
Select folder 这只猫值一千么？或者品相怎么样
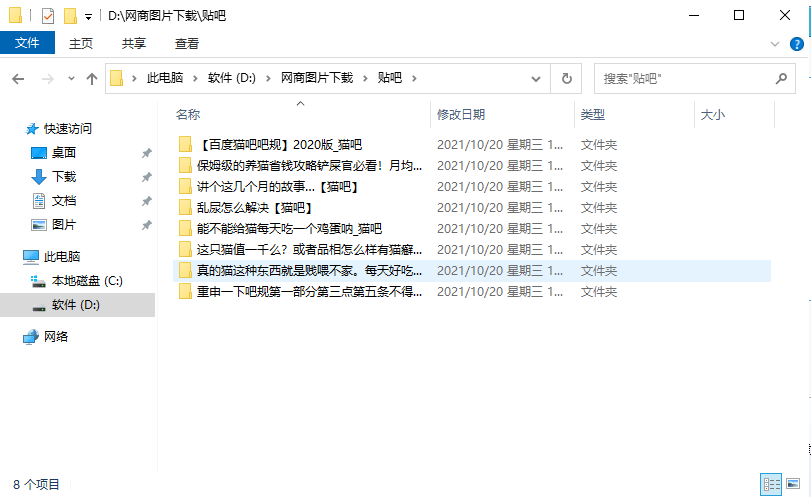[x=309, y=250]
